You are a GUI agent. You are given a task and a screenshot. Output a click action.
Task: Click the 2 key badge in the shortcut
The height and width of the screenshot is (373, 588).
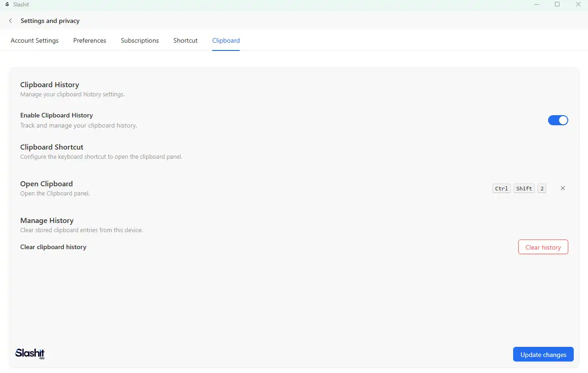point(542,189)
